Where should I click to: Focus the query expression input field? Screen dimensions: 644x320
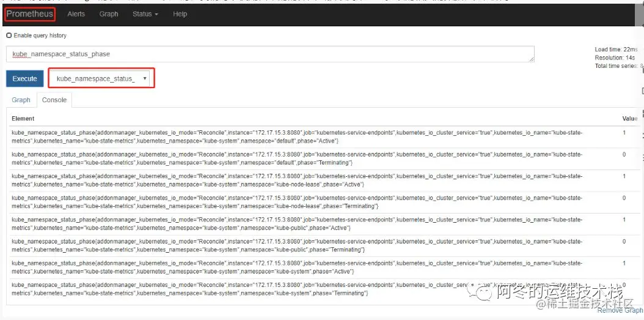click(x=270, y=54)
